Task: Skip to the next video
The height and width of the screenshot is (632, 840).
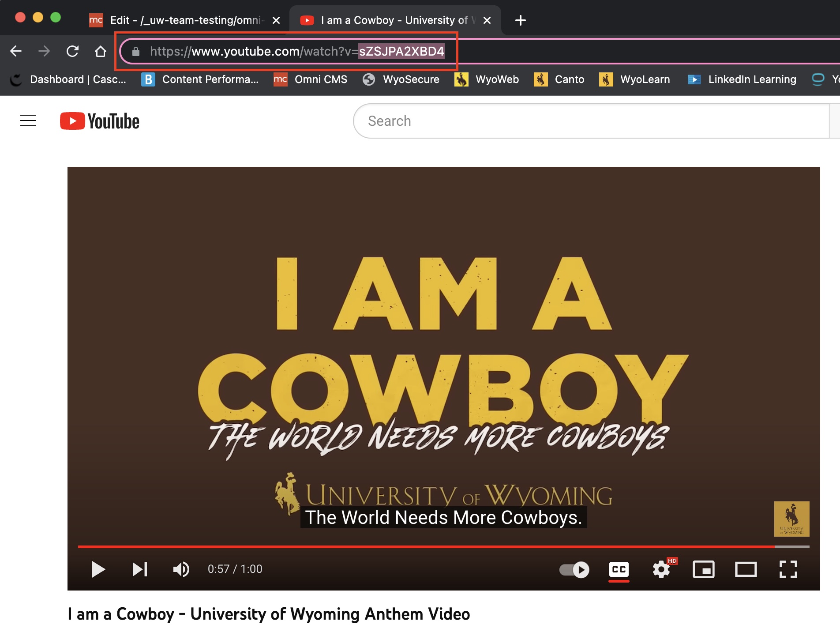Action: click(140, 569)
